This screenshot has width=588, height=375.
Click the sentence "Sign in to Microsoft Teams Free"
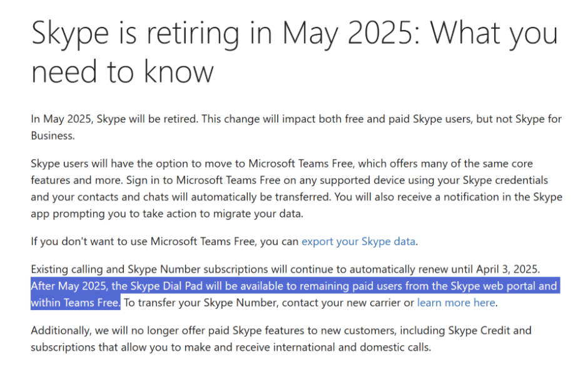tap(203, 181)
